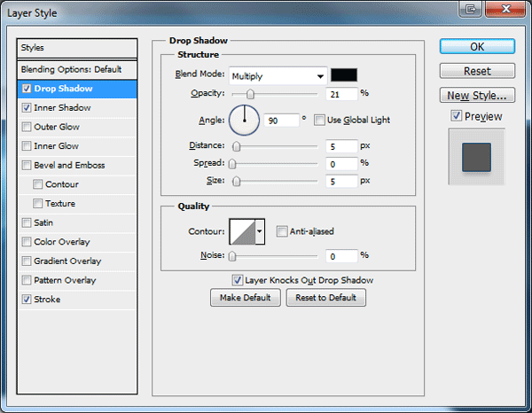Open the New Style dialog

tap(477, 96)
